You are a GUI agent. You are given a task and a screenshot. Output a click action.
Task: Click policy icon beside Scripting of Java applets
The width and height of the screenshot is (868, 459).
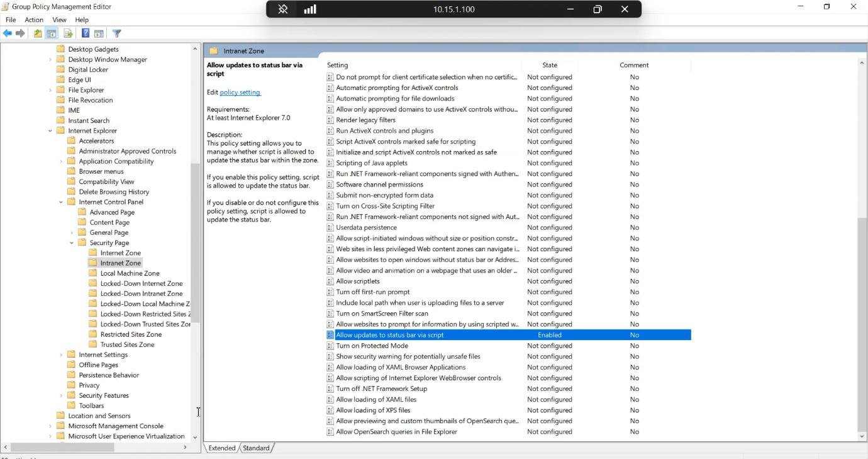[330, 163]
